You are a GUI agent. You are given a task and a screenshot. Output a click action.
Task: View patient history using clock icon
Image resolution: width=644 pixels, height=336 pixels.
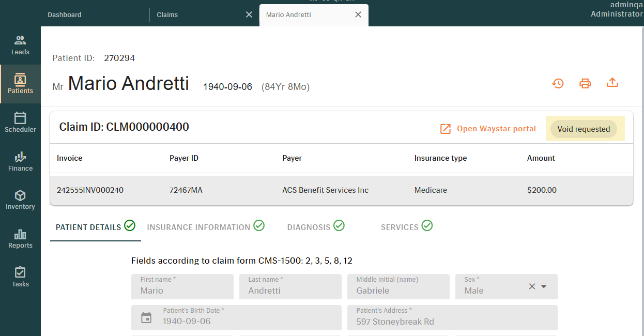tap(558, 83)
